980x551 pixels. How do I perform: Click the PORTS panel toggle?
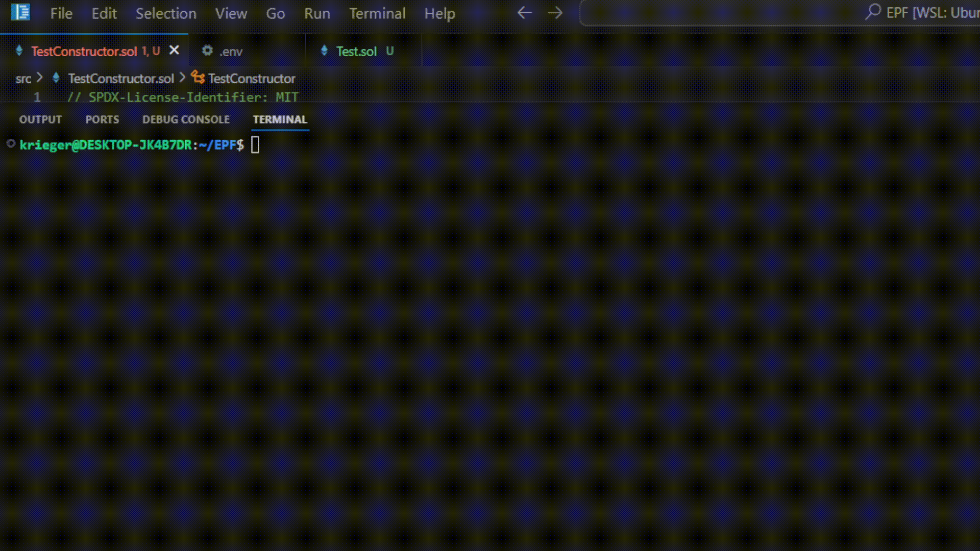[x=102, y=119]
